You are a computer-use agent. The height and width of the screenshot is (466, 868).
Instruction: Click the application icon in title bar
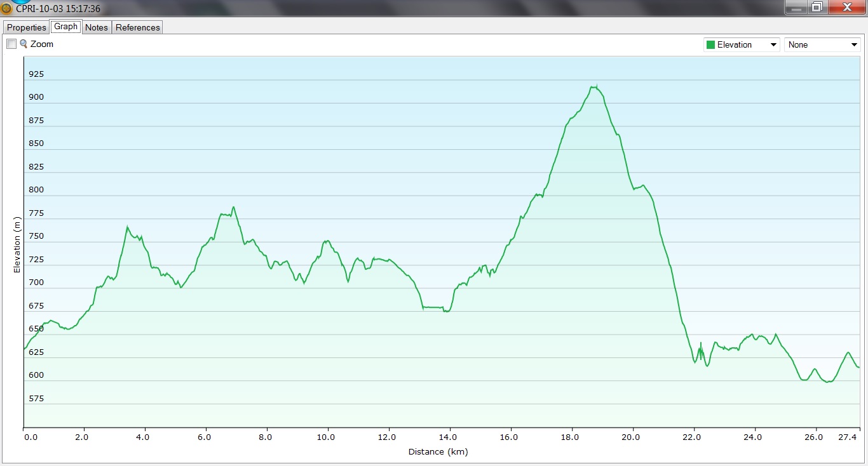6,9
